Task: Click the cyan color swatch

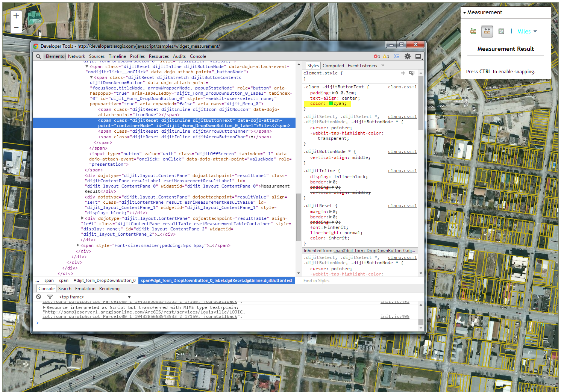Action: click(x=331, y=104)
